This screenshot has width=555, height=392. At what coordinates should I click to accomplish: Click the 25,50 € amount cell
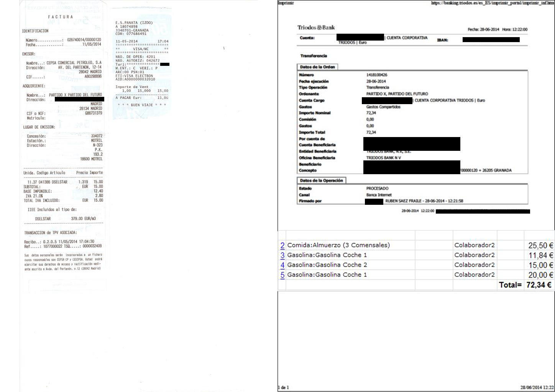pyautogui.click(x=540, y=245)
